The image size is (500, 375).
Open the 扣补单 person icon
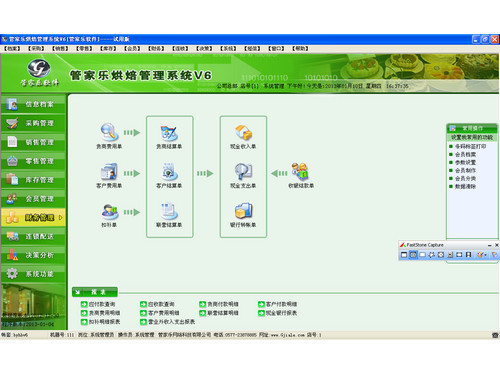(109, 211)
